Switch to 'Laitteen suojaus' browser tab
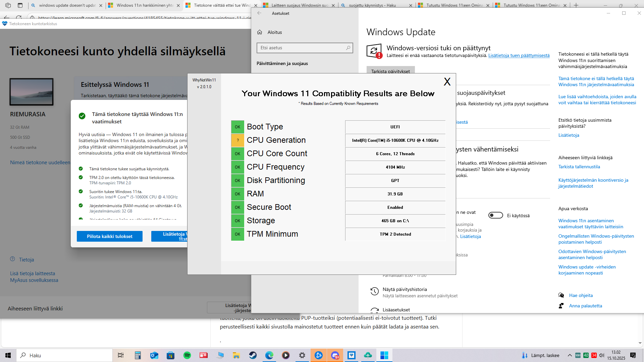Image resolution: width=644 pixels, height=362 pixels. point(300,5)
